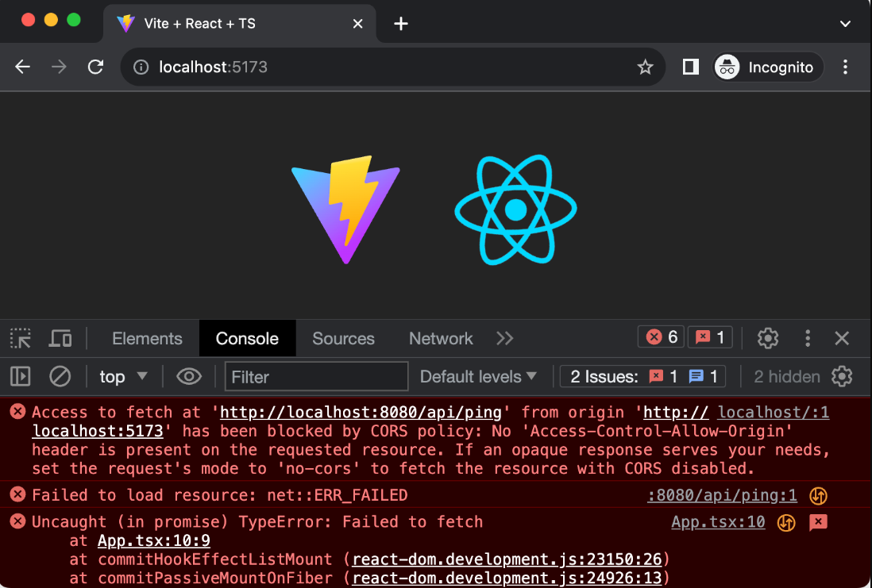Follow the :8080/api/ping:1 error link
The width and height of the screenshot is (872, 588).
pos(722,494)
